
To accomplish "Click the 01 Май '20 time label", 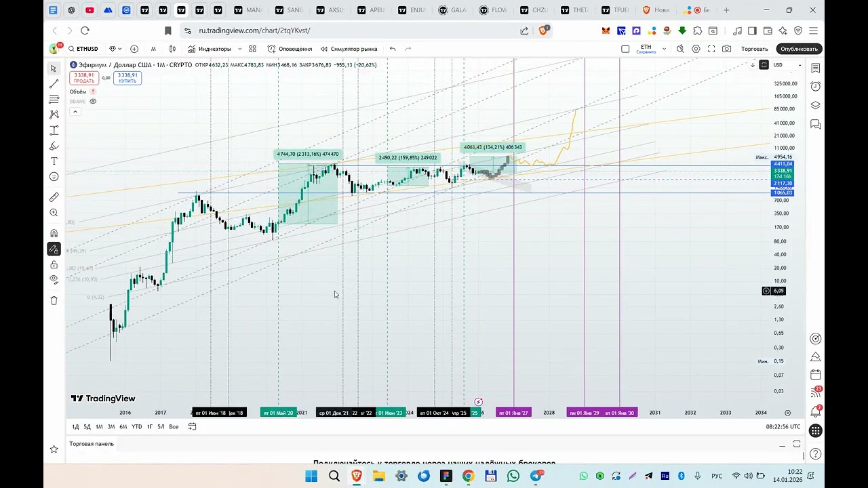I will (278, 413).
